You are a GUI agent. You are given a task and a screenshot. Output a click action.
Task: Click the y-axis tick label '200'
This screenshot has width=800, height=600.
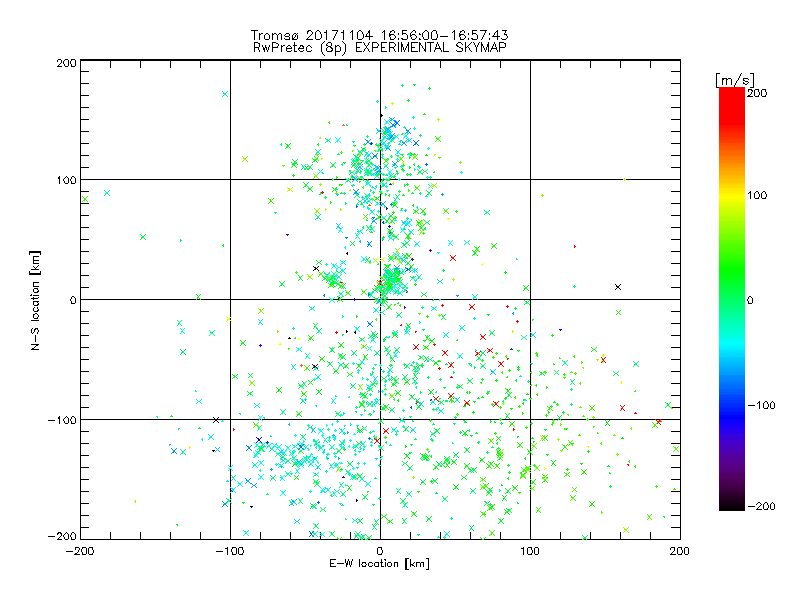pyautogui.click(x=66, y=63)
